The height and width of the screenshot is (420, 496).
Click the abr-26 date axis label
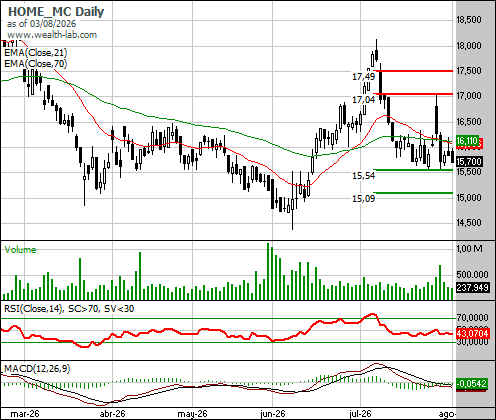point(113,414)
